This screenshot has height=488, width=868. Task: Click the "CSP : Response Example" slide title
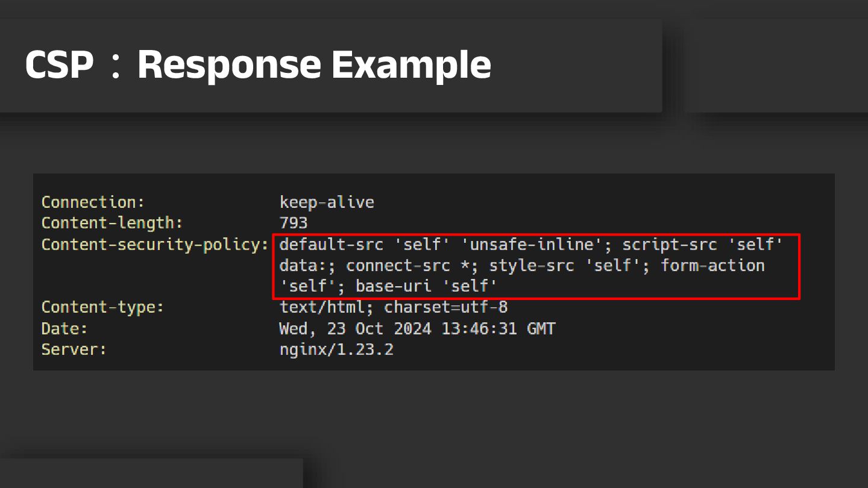pyautogui.click(x=258, y=64)
